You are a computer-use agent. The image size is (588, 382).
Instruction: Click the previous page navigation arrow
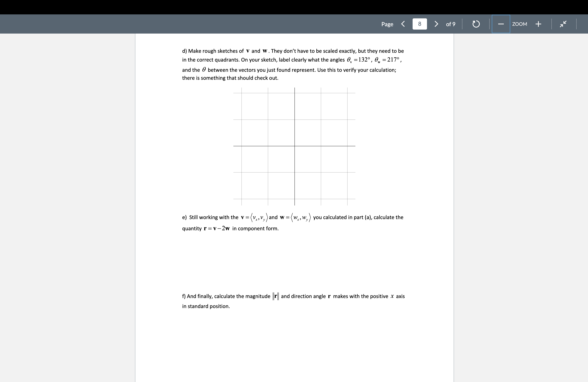(403, 24)
